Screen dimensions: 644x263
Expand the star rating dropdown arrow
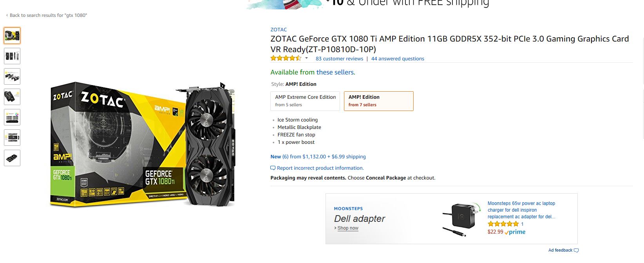(306, 58)
